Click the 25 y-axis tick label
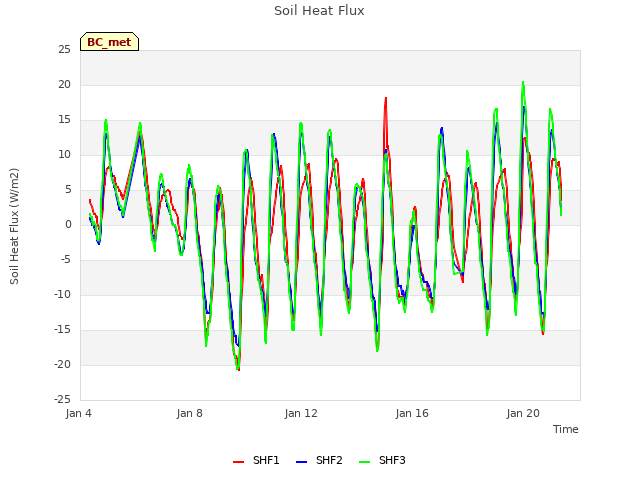Screen dimensions: 640x480 (64, 49)
